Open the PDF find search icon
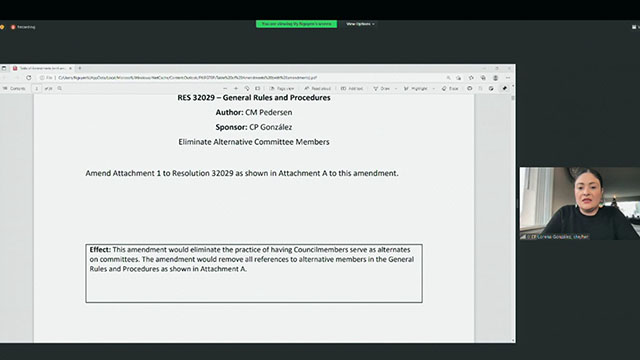 pos(60,89)
